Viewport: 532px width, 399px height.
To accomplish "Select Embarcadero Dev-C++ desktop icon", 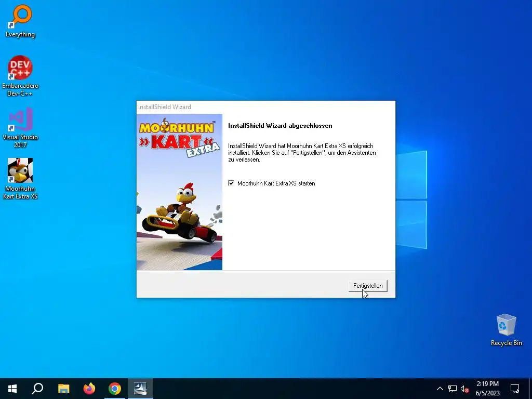I will (20, 76).
